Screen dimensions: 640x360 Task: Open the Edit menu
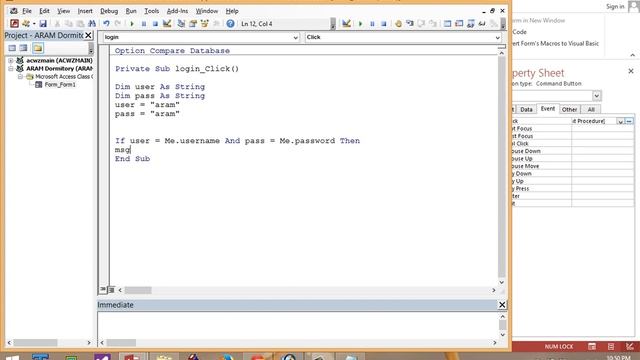[44, 11]
